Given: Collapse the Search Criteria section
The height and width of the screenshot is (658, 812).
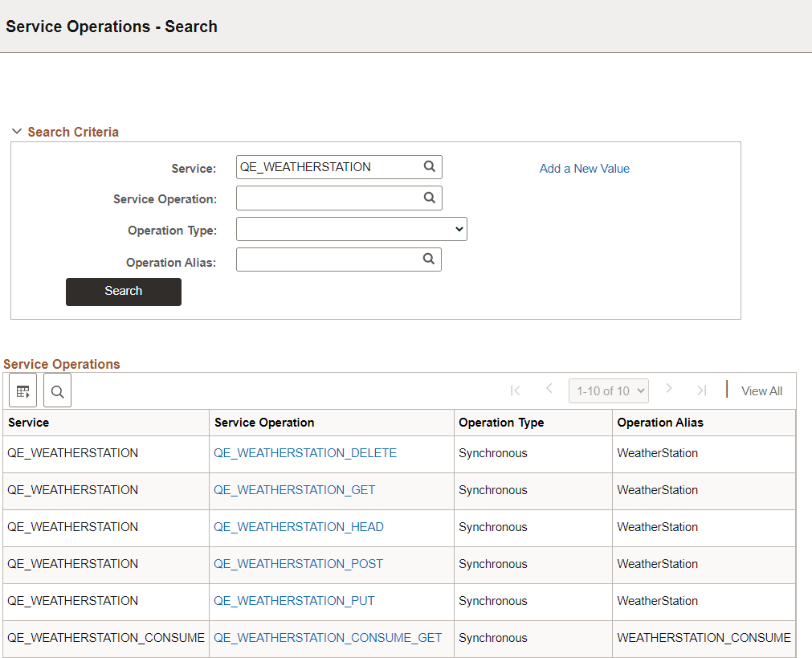Looking at the screenshot, I should (x=17, y=131).
